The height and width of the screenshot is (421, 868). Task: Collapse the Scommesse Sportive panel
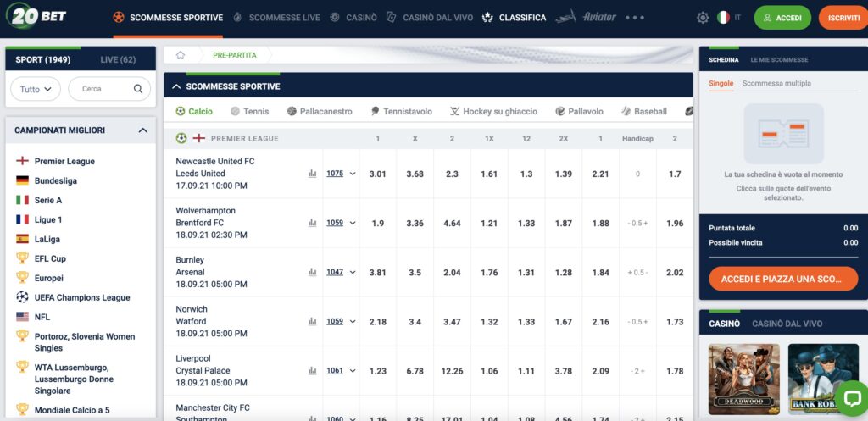tap(176, 86)
